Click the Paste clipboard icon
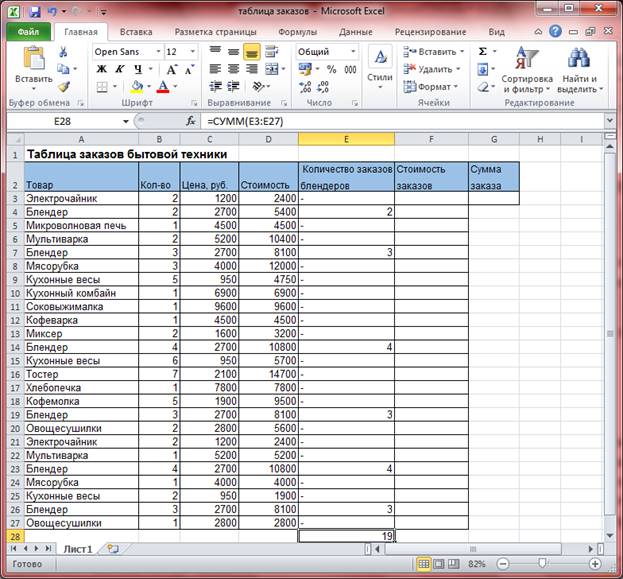This screenshot has height=579, width=623. [34, 58]
